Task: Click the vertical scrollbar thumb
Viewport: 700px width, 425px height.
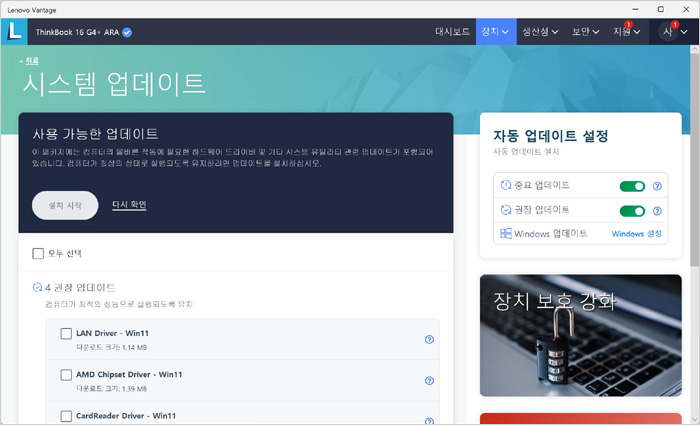Action: pyautogui.click(x=694, y=160)
